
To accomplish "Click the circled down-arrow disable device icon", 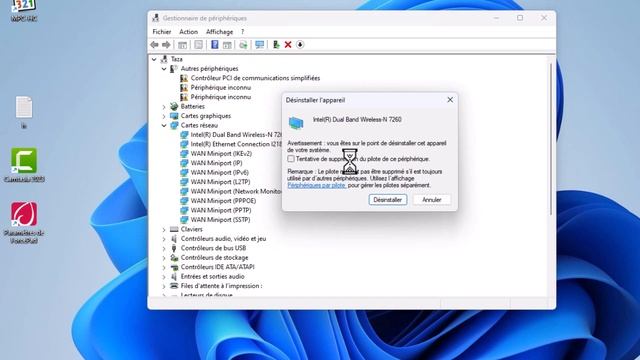I will click(x=300, y=45).
